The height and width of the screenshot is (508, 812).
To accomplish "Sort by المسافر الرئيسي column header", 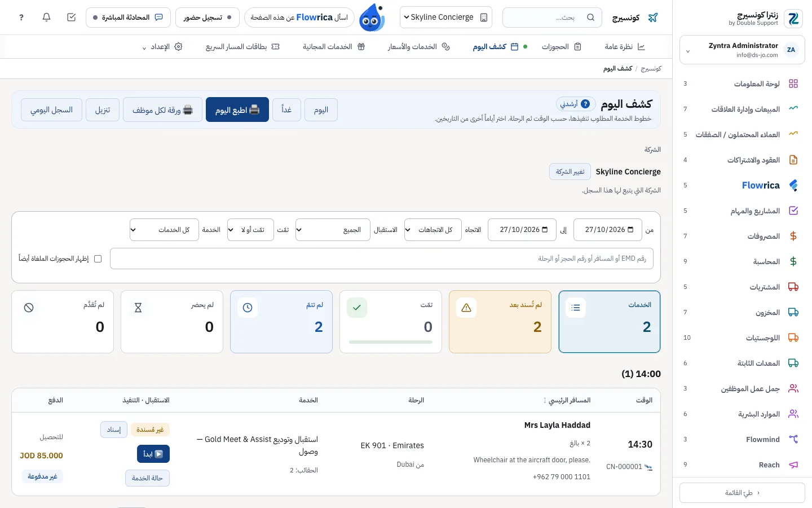I will tap(567, 400).
